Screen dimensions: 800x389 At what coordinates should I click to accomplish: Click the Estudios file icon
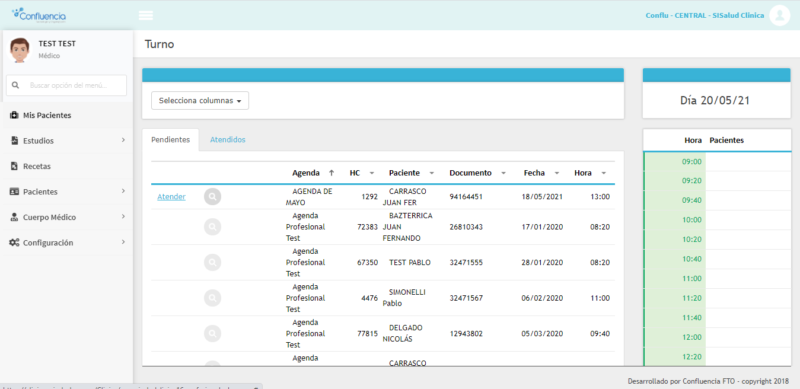14,141
